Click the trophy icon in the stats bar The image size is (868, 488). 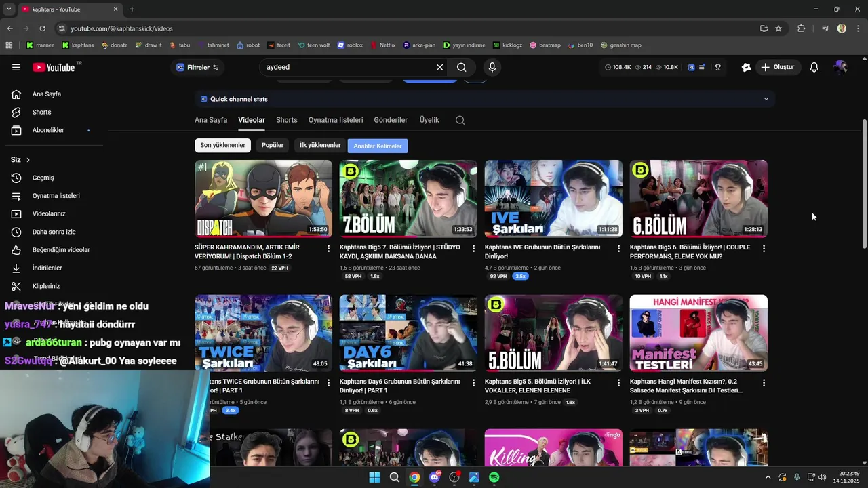[717, 67]
